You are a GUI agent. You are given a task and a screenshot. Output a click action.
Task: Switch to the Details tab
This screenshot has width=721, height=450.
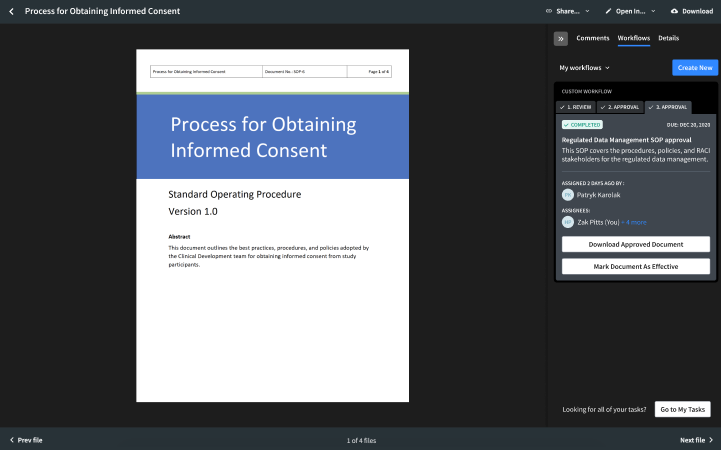(x=668, y=38)
